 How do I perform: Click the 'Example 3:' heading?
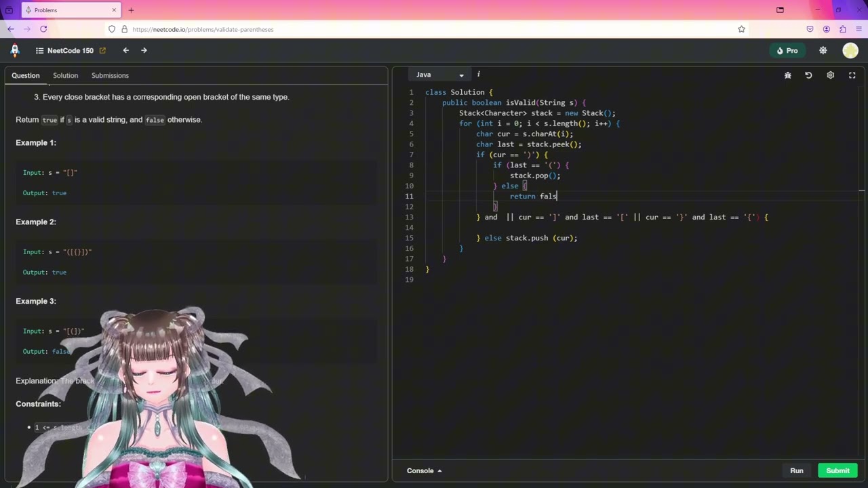pyautogui.click(x=36, y=301)
